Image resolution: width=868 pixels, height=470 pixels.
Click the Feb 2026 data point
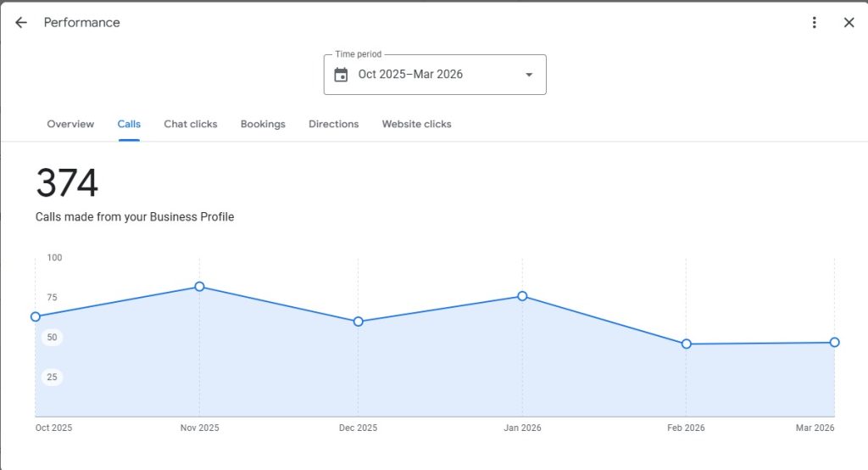686,344
